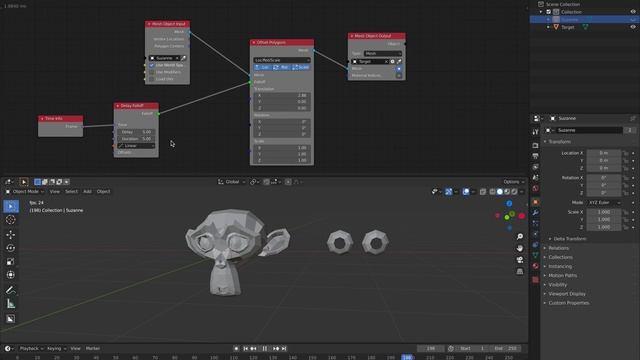Select the Annotate tool
Screen dimensions: 640x360
pyautogui.click(x=11, y=290)
